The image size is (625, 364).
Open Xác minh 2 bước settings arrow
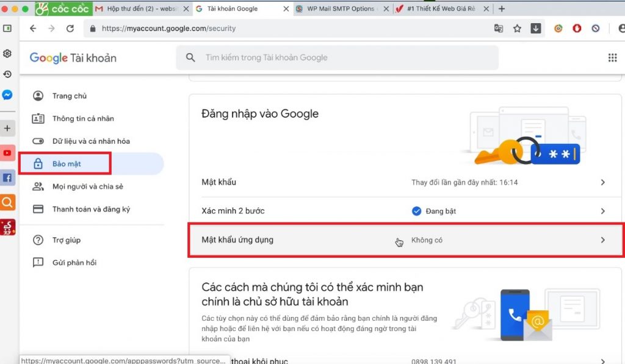[x=602, y=211]
